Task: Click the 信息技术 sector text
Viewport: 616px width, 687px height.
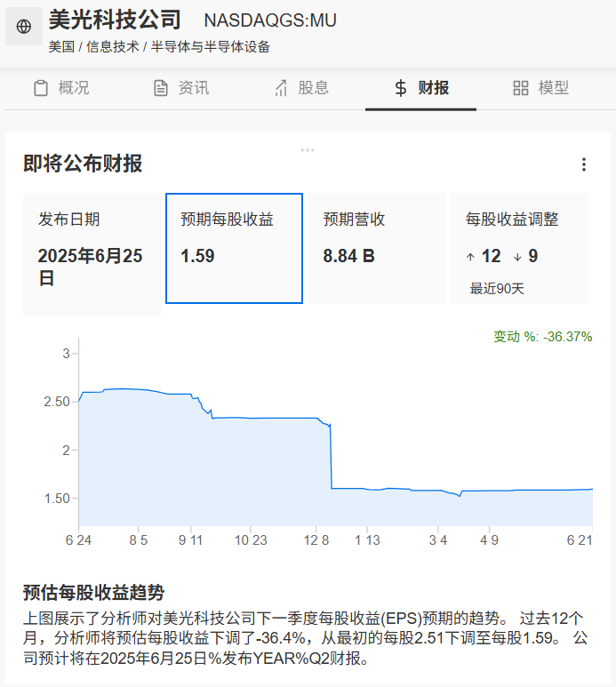Action: [x=113, y=47]
